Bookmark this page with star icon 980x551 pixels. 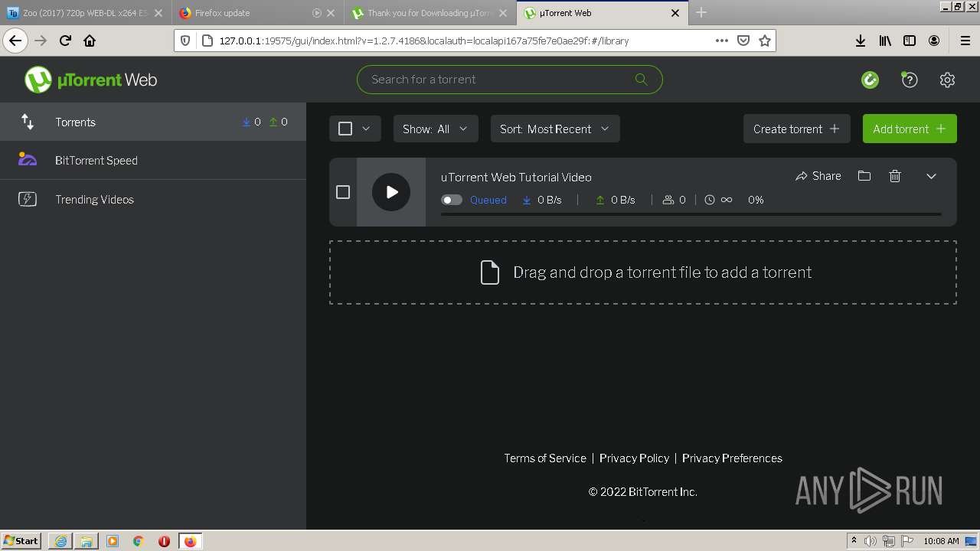(764, 41)
